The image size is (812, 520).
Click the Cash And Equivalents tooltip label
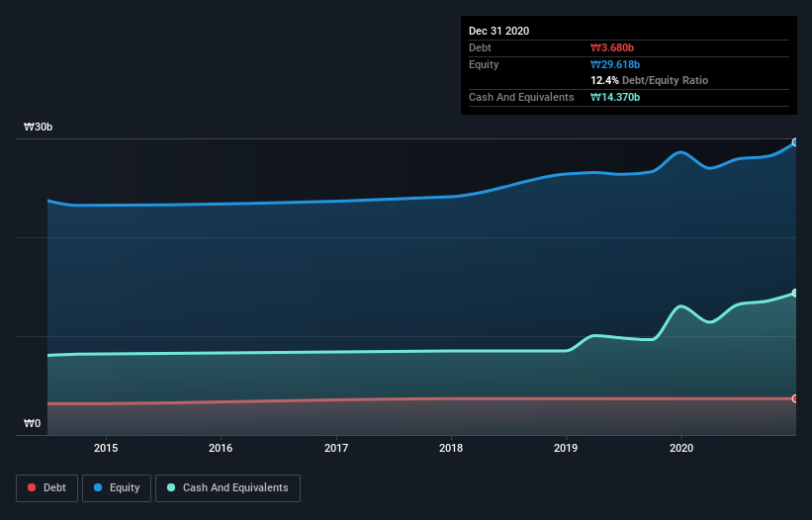point(521,97)
